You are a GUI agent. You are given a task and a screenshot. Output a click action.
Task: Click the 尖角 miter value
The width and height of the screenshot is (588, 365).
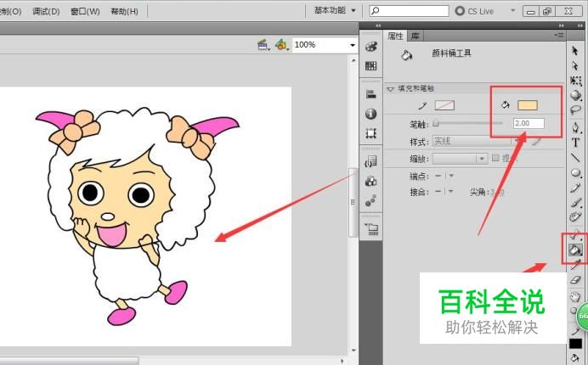(x=497, y=192)
